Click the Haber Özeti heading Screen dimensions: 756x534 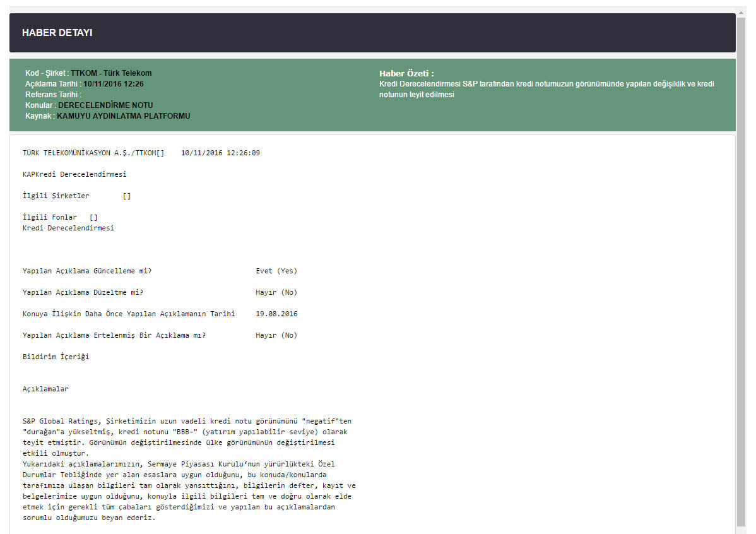pyautogui.click(x=406, y=73)
